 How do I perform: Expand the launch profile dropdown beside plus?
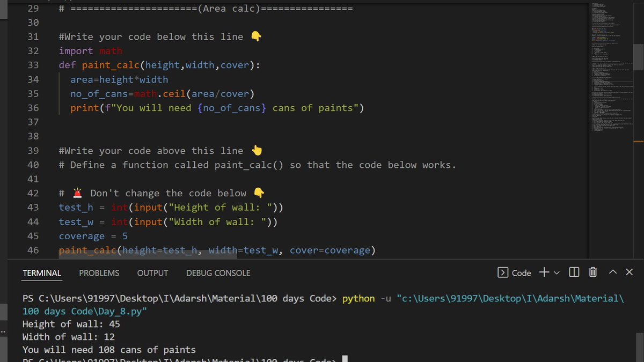[556, 273]
